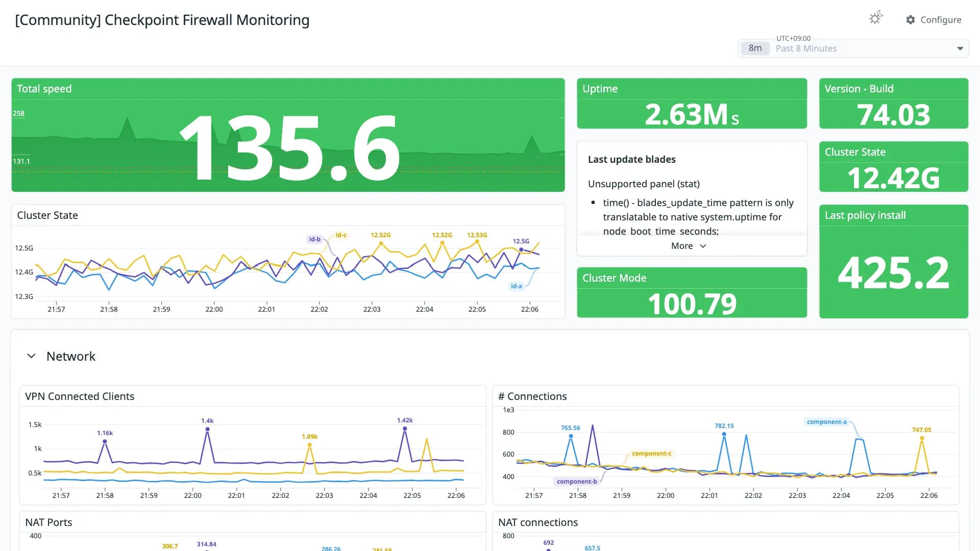Click the Cluster State 12.42G stat value
The height and width of the screenshot is (551, 980).
click(893, 178)
